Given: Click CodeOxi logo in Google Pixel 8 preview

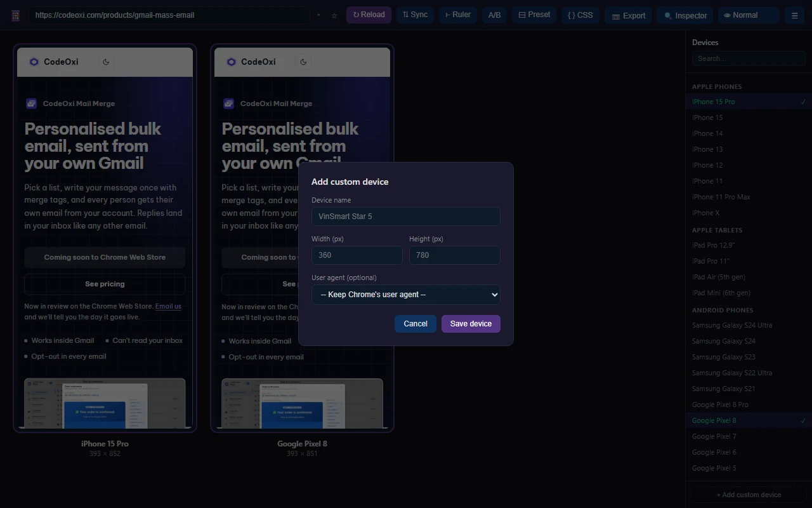Looking at the screenshot, I should (x=251, y=62).
